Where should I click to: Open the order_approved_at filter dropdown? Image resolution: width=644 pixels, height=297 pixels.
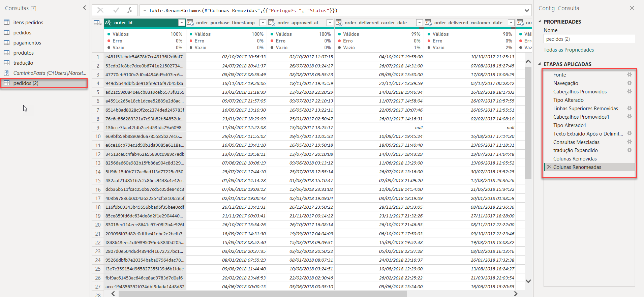(330, 23)
